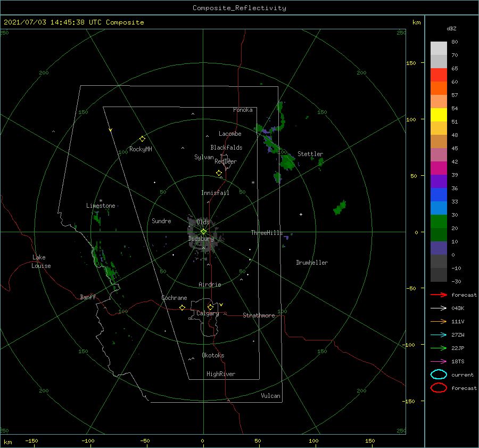The height and width of the screenshot is (448, 479).
Task: Select the Ponoka label
Action: pos(243,110)
